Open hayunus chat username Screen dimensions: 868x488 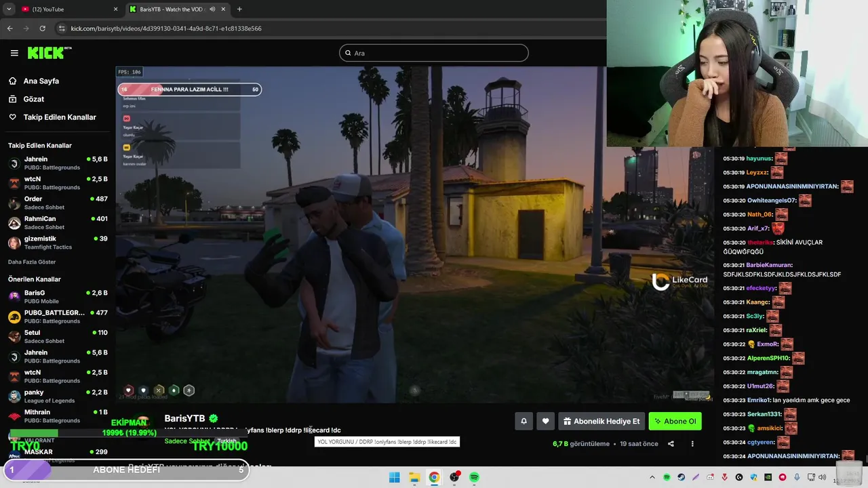pyautogui.click(x=759, y=159)
